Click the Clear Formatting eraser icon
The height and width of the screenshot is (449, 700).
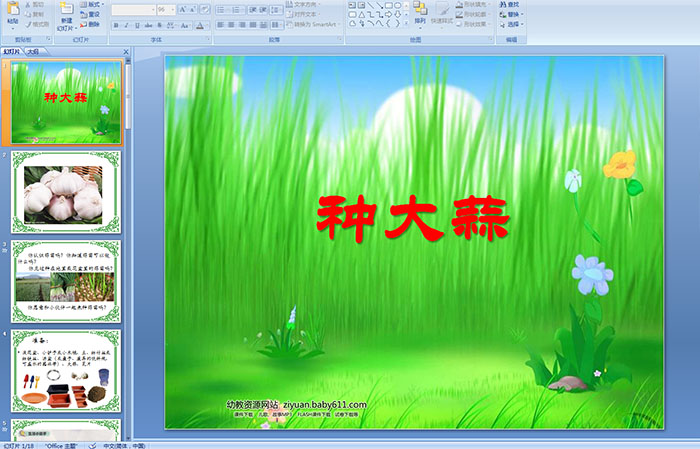pos(205,10)
